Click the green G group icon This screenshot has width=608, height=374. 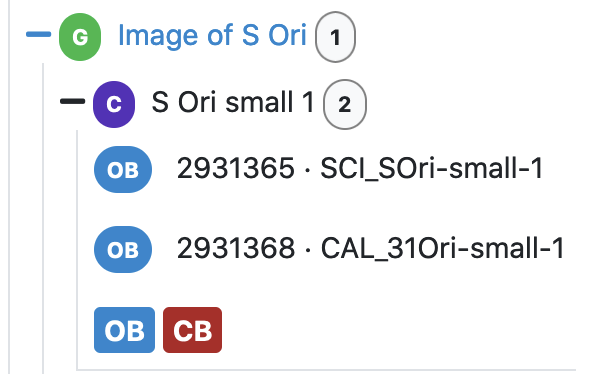80,37
